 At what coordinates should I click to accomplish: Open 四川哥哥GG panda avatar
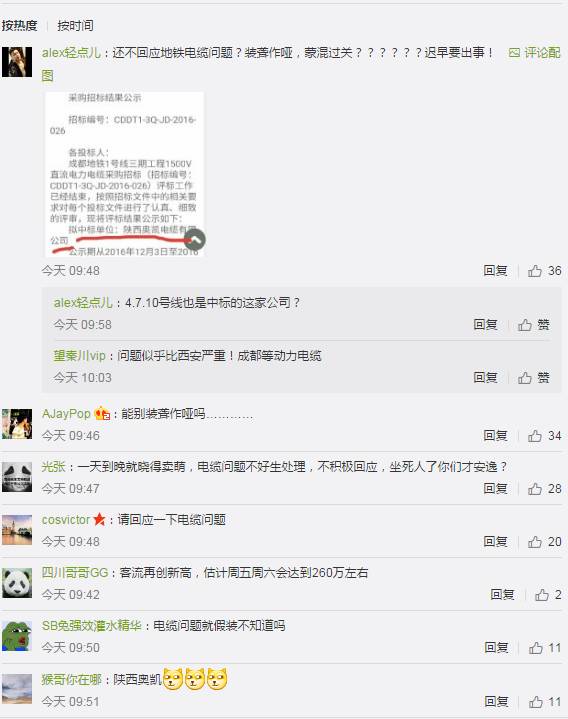click(17, 583)
